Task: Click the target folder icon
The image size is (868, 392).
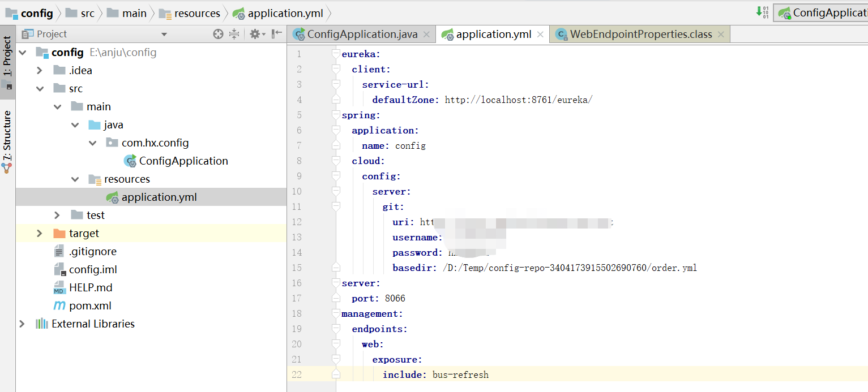Action: [x=59, y=234]
